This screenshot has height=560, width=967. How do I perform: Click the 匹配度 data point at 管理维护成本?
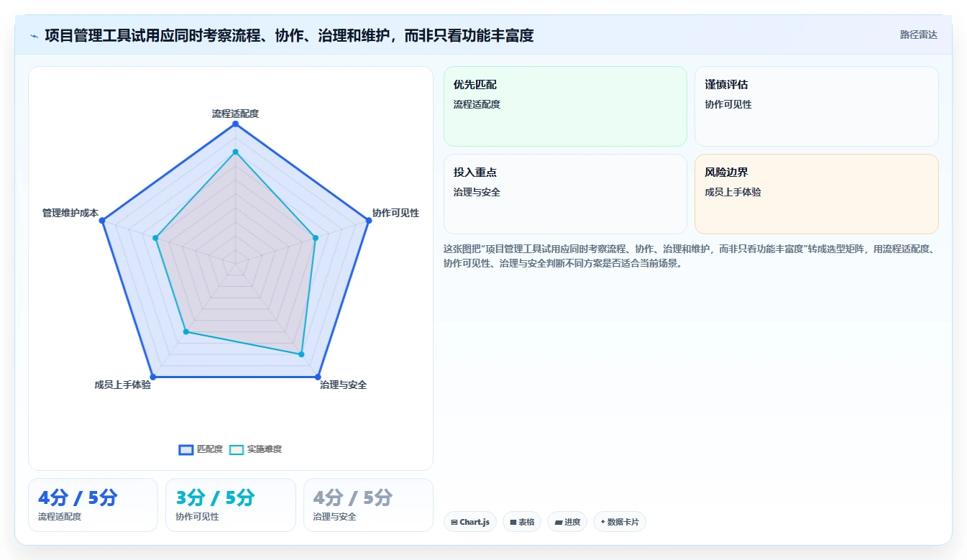click(x=101, y=221)
